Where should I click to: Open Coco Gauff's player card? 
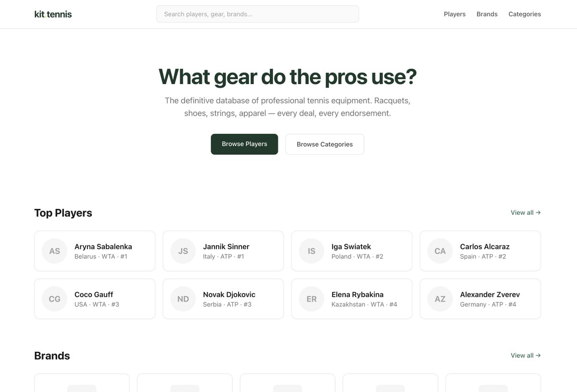[95, 299]
